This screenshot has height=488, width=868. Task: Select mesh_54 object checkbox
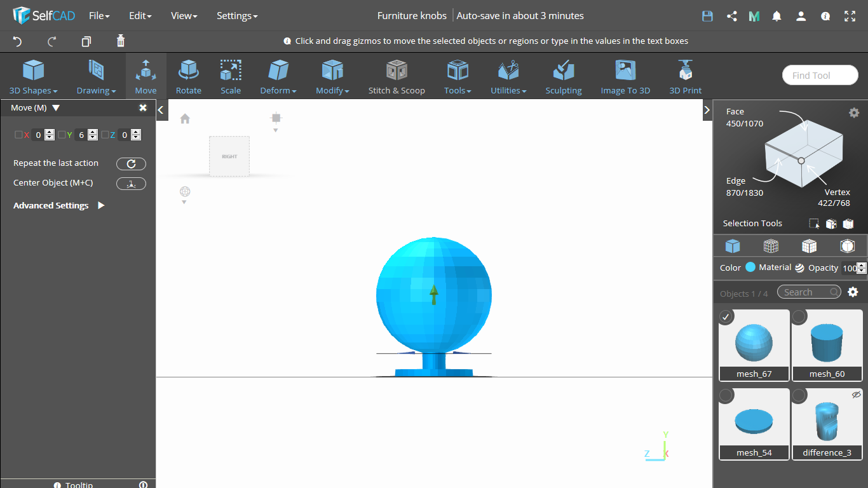(x=726, y=396)
